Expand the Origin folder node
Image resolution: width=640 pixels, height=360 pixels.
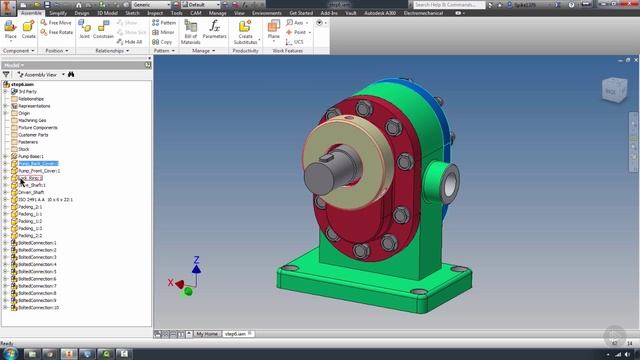point(6,113)
